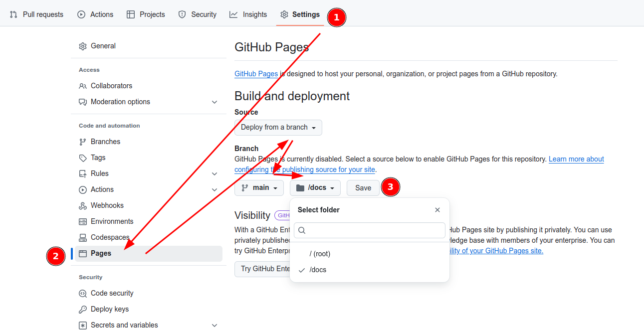This screenshot has width=644, height=333.
Task: Click the Tags icon in sidebar
Action: tap(83, 158)
